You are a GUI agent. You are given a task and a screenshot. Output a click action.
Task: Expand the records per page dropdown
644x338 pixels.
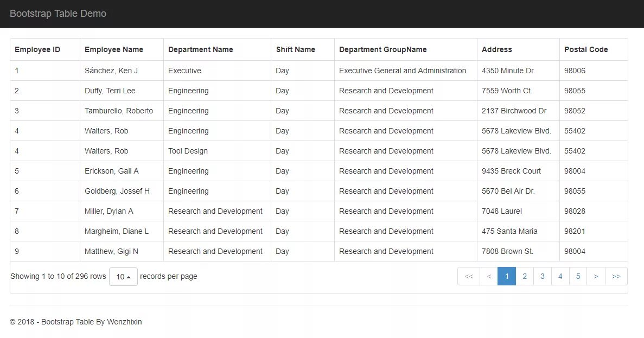123,277
